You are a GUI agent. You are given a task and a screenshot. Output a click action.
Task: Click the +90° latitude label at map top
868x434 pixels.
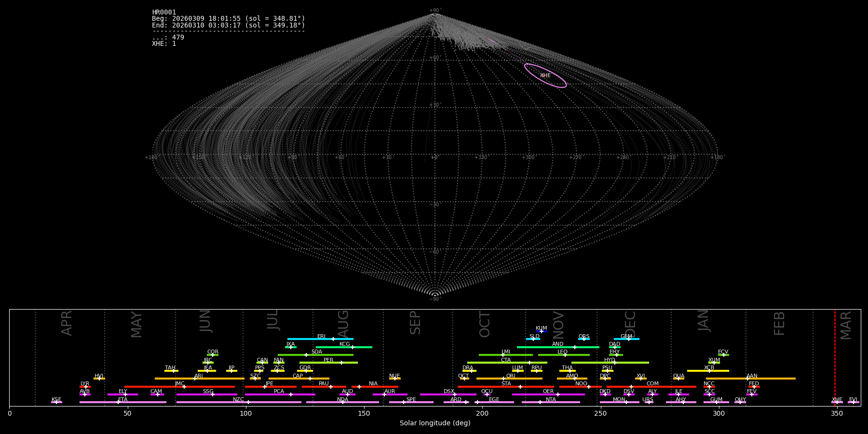(435, 11)
